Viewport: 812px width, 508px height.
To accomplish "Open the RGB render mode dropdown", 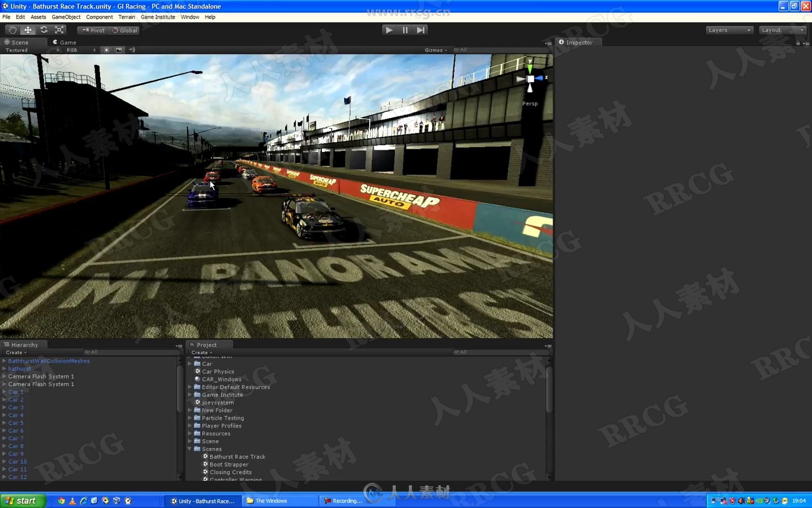I will tap(81, 50).
